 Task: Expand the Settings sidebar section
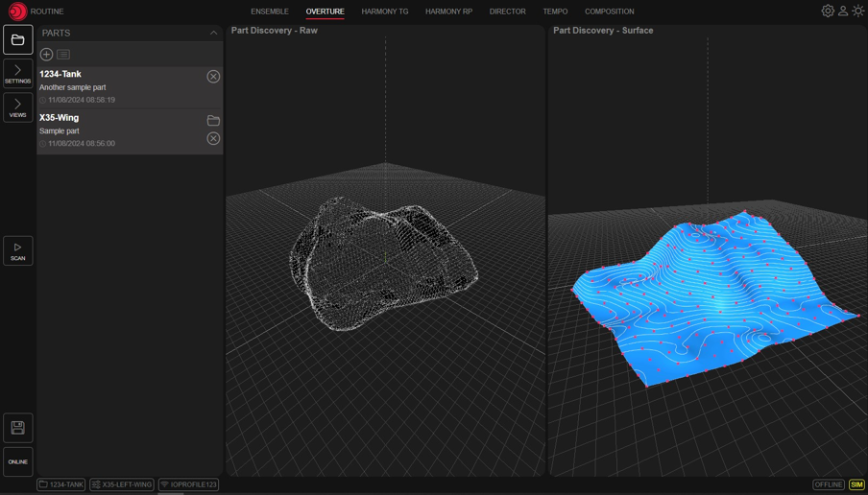17,74
